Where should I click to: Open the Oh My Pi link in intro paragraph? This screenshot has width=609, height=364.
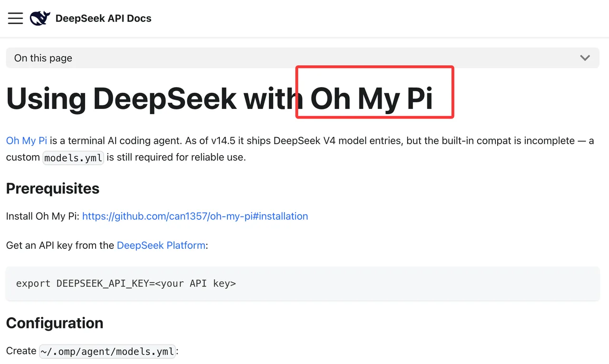[x=27, y=141]
